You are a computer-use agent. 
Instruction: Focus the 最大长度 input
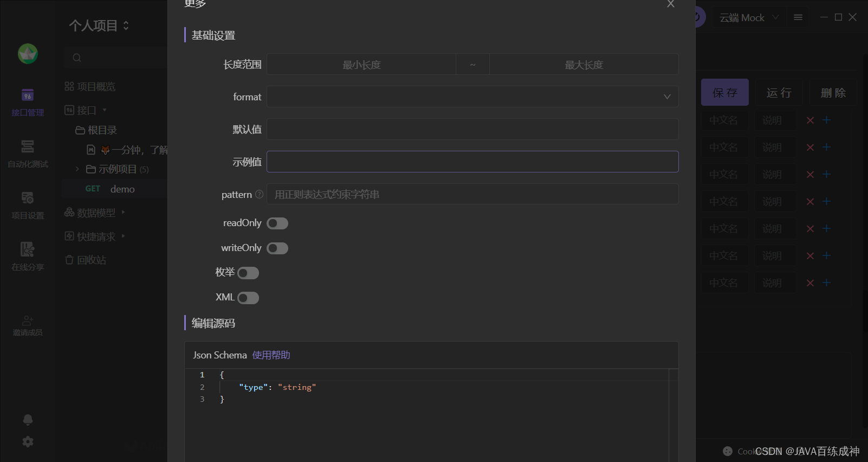tap(584, 65)
